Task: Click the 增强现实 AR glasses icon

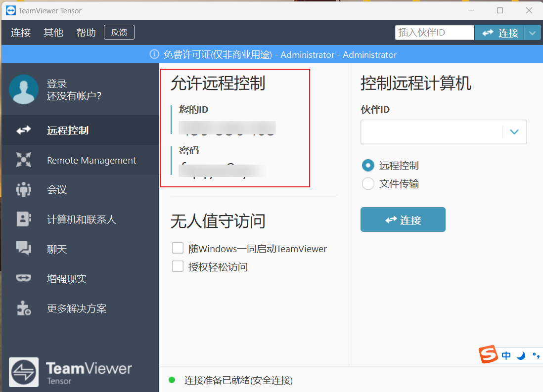Action: pos(24,278)
